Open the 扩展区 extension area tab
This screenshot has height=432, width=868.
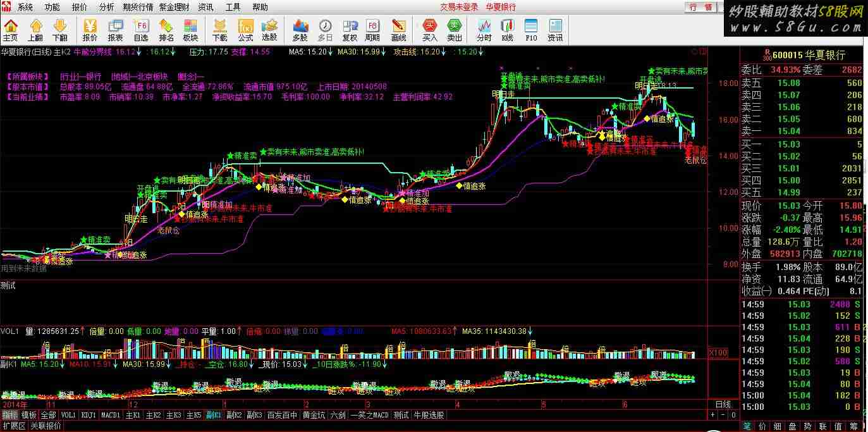[13, 426]
